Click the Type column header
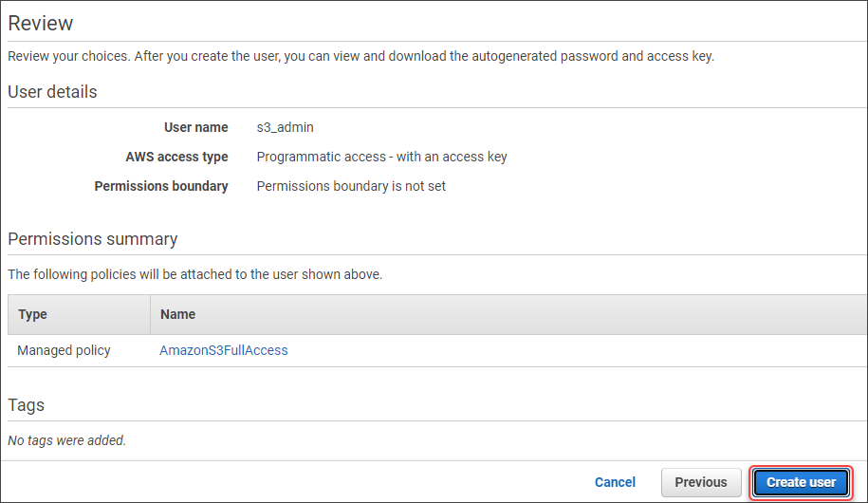The image size is (868, 503). (x=32, y=314)
